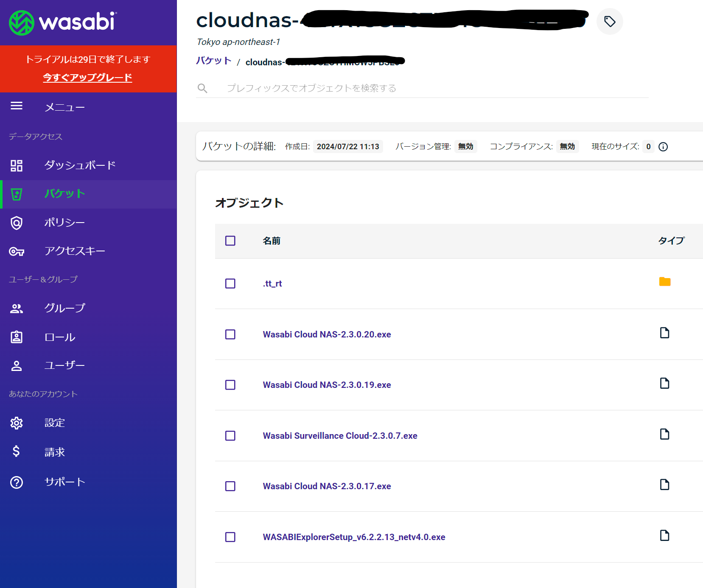
Task: Click the Wasabi logo in the top left
Action: coord(63,22)
